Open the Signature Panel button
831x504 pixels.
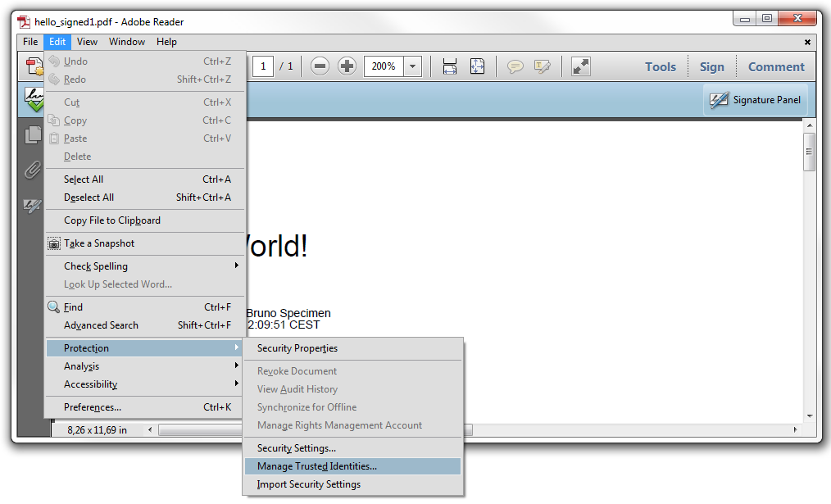click(756, 100)
